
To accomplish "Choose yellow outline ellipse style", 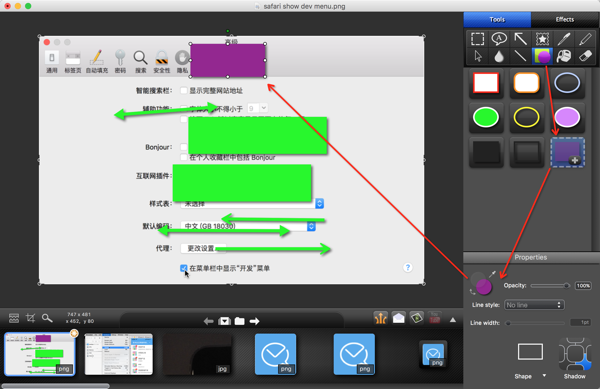I will [x=527, y=117].
